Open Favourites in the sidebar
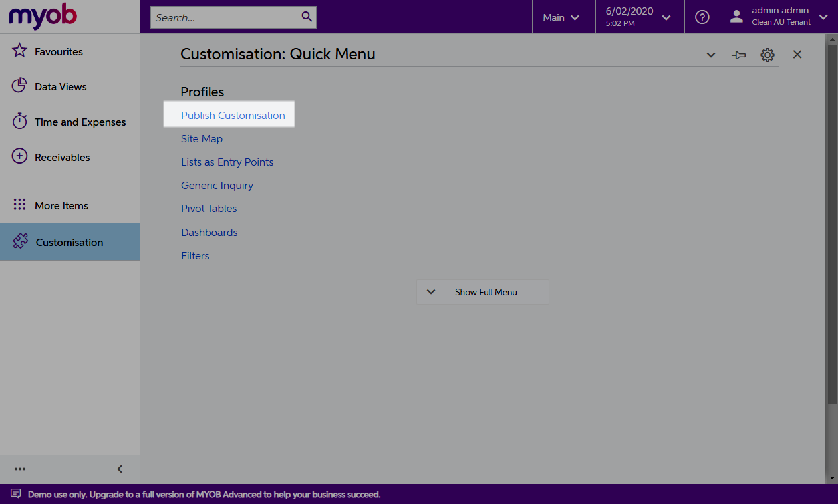 [70, 51]
